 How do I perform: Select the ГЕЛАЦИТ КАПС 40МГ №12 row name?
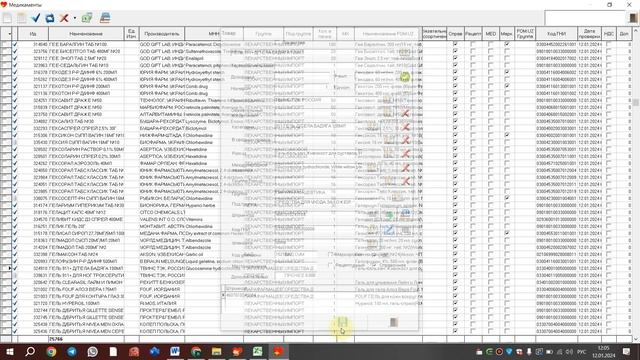pyautogui.click(x=77, y=212)
